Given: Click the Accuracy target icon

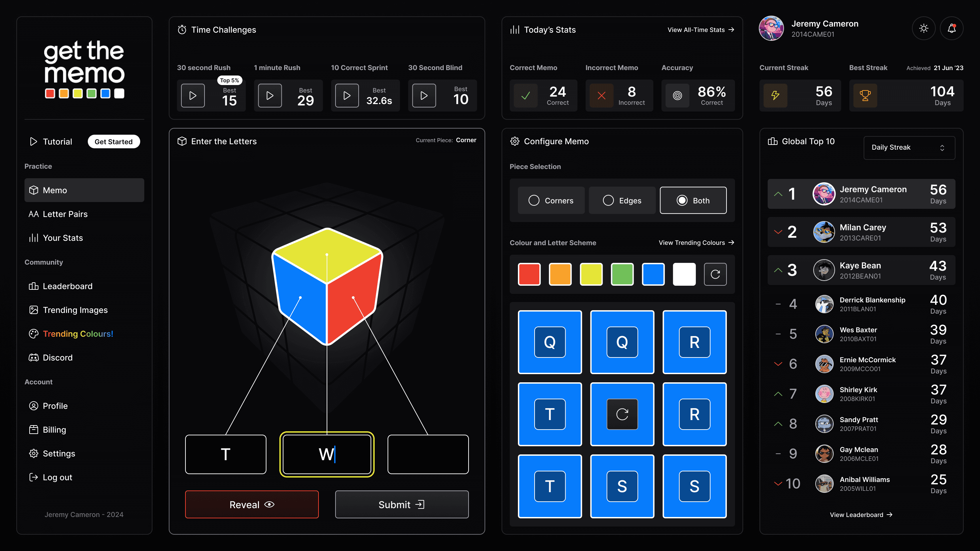Looking at the screenshot, I should pyautogui.click(x=677, y=96).
